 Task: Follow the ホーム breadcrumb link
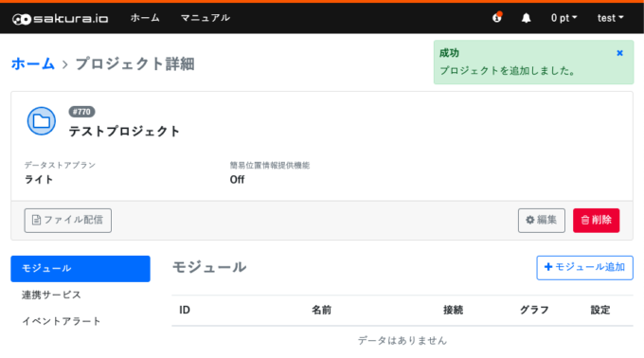[x=33, y=64]
